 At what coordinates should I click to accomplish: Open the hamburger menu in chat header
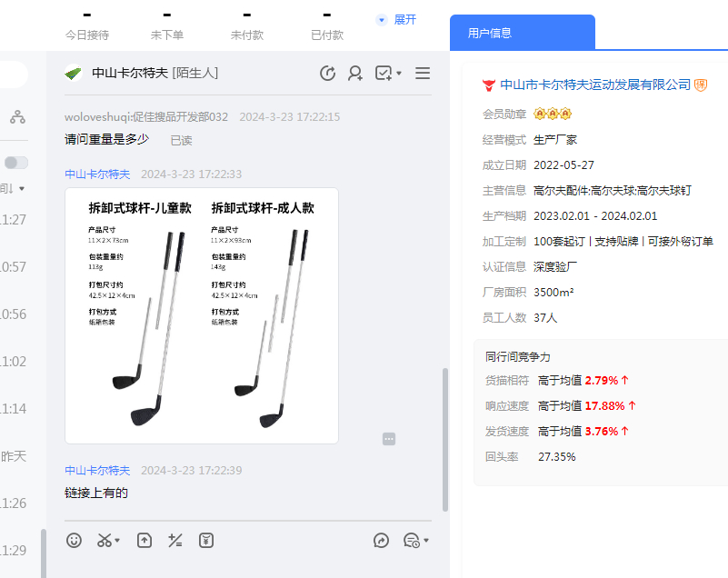[423, 74]
